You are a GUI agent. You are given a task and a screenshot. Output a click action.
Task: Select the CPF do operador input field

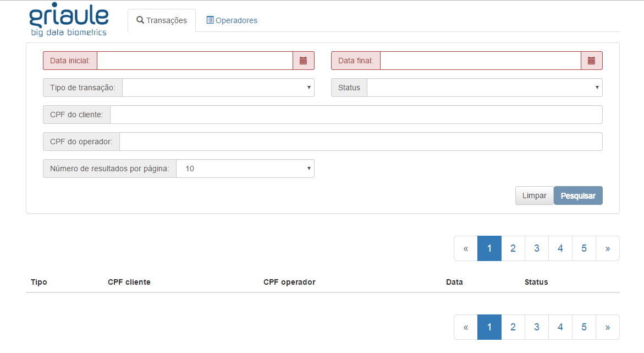[x=361, y=142]
